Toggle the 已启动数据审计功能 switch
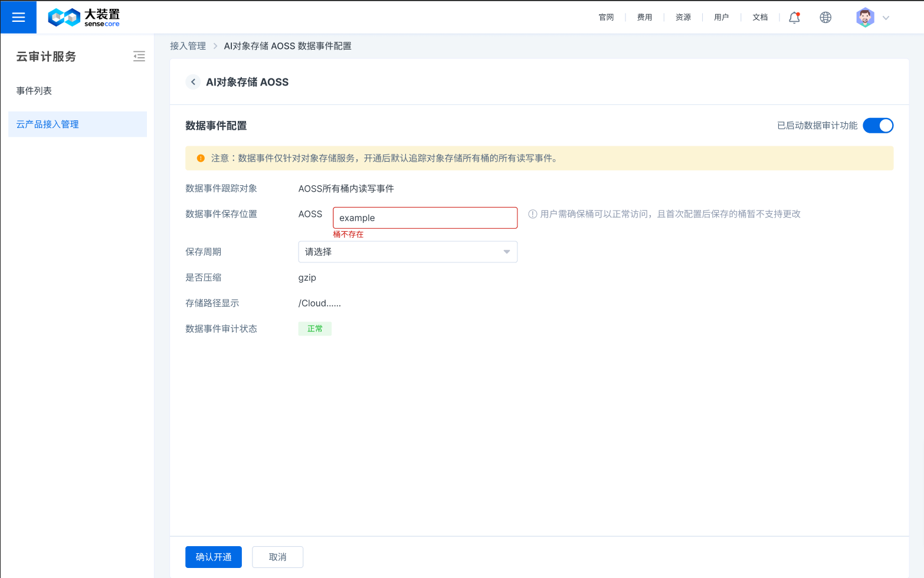The width and height of the screenshot is (924, 578). click(878, 126)
